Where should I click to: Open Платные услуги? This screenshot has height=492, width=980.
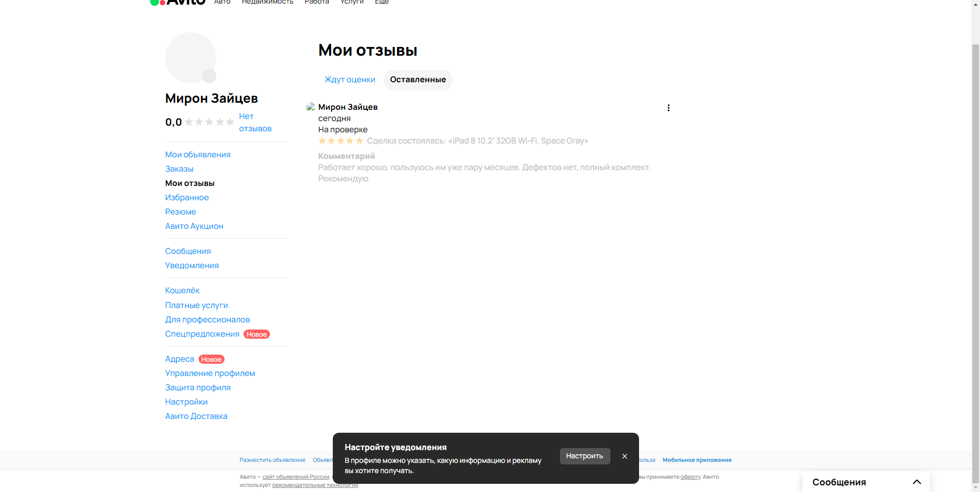[197, 306]
